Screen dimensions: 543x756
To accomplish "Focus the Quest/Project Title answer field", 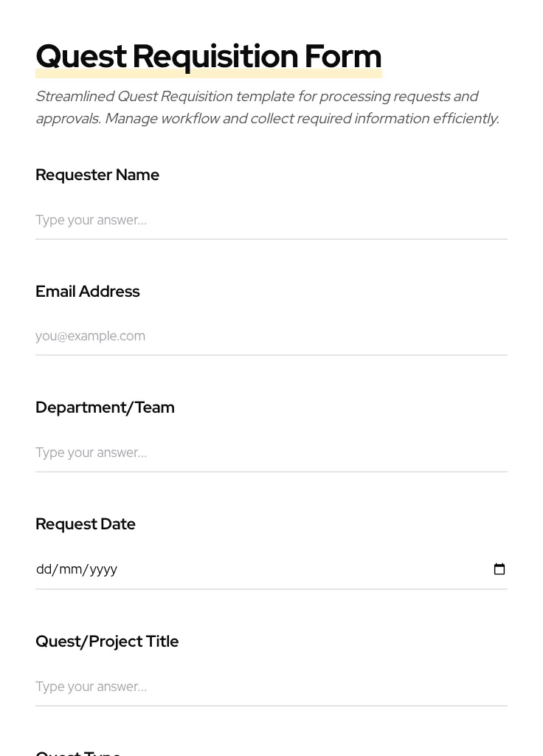I will click(271, 687).
